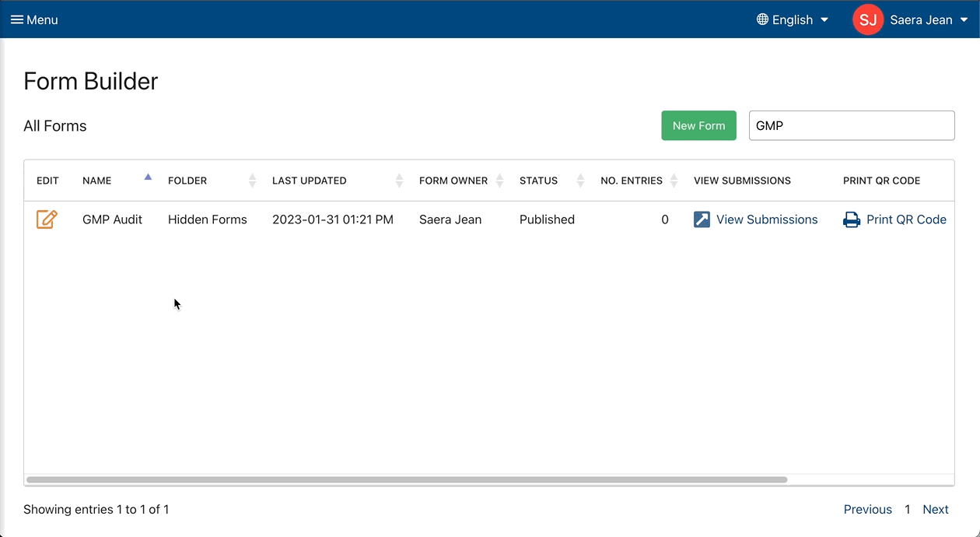This screenshot has width=980, height=537.
Task: Click the VIEW SUBMISSIONS column header
Action: click(x=742, y=181)
